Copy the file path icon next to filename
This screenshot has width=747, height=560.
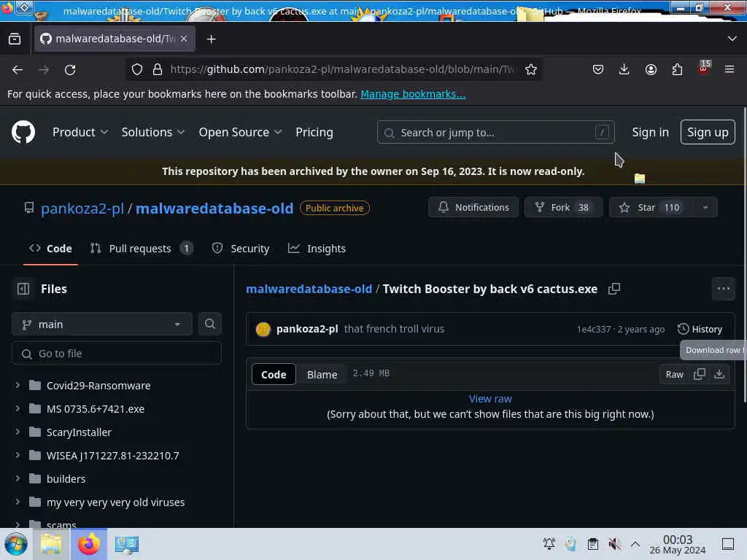coord(614,289)
